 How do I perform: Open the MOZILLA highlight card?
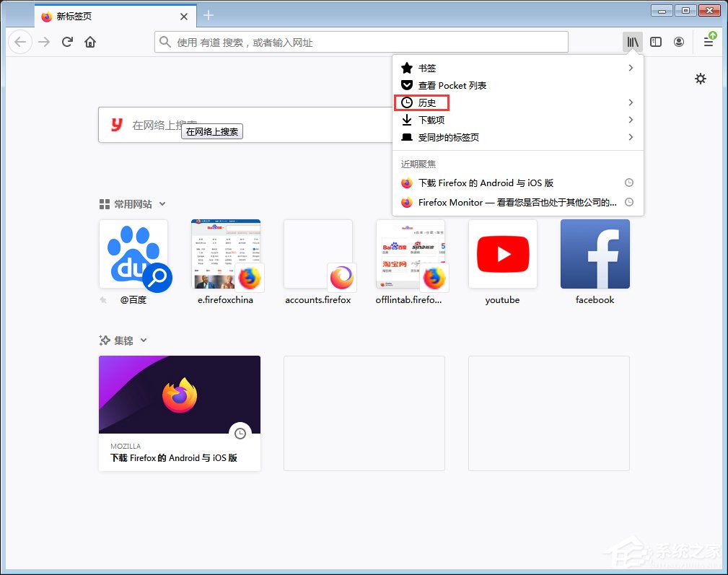180,413
